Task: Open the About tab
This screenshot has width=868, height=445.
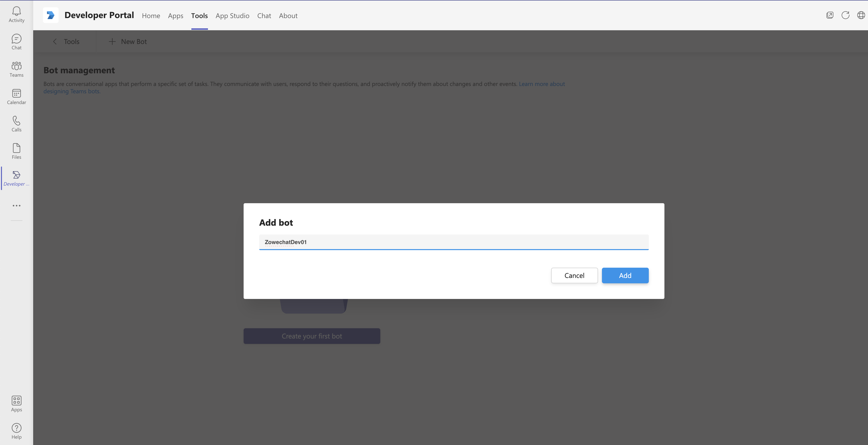Action: pos(288,15)
